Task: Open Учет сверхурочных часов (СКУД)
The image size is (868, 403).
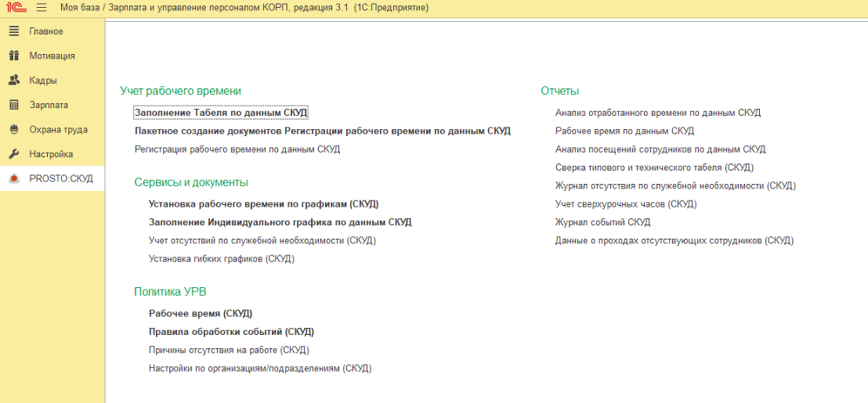Action: (625, 203)
